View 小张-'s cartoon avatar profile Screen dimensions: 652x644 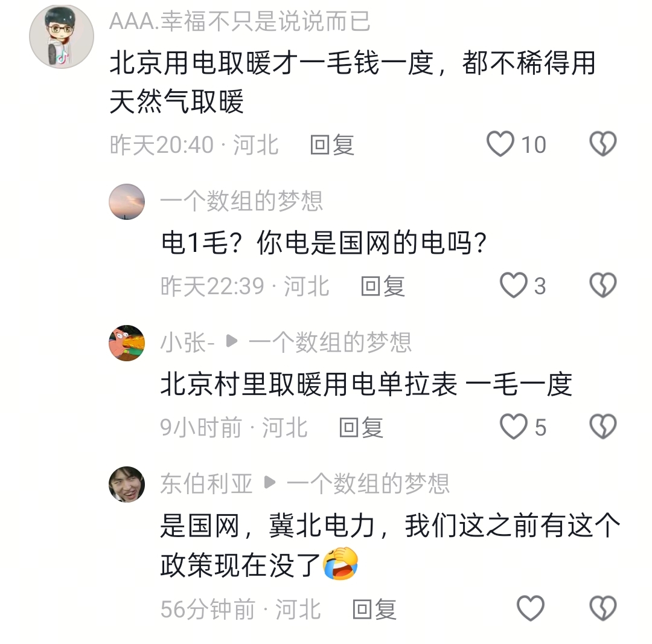(x=127, y=343)
